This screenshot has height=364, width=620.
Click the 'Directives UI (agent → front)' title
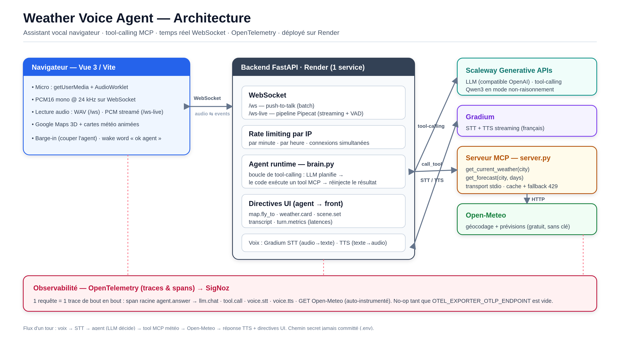(x=296, y=204)
